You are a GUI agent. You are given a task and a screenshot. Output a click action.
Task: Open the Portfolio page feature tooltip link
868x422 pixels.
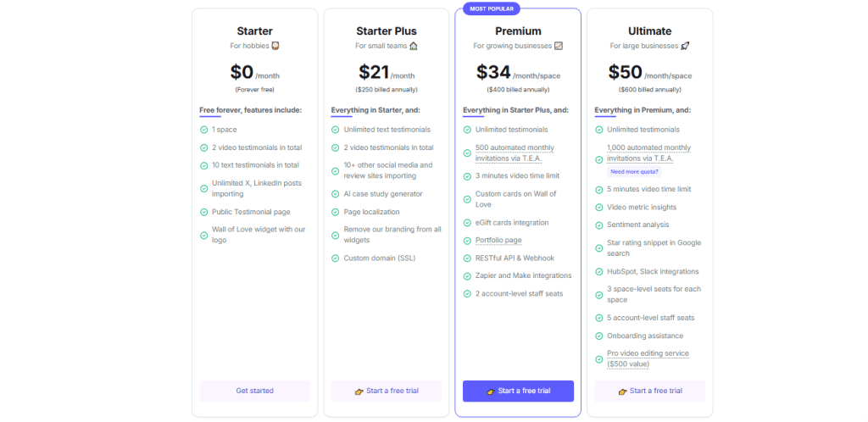pos(498,241)
